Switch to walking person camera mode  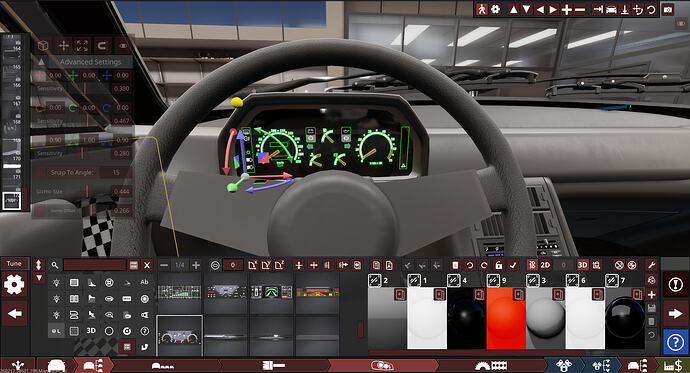(482, 9)
